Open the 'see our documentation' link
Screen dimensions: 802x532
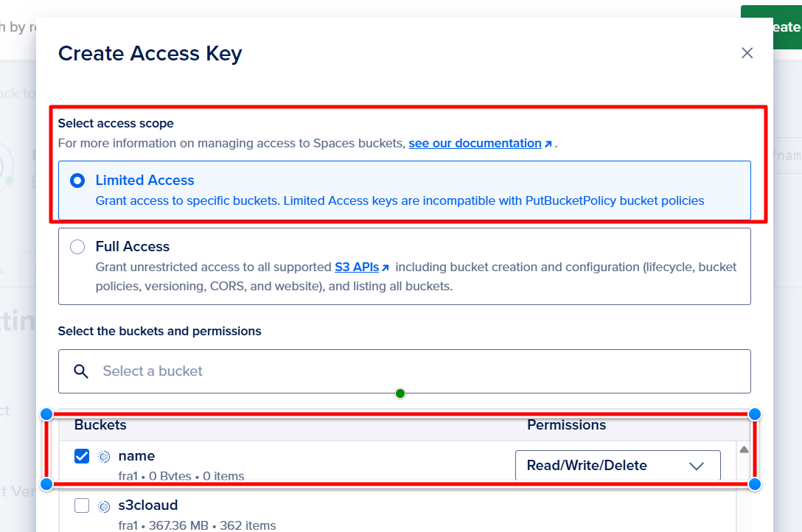(x=475, y=143)
